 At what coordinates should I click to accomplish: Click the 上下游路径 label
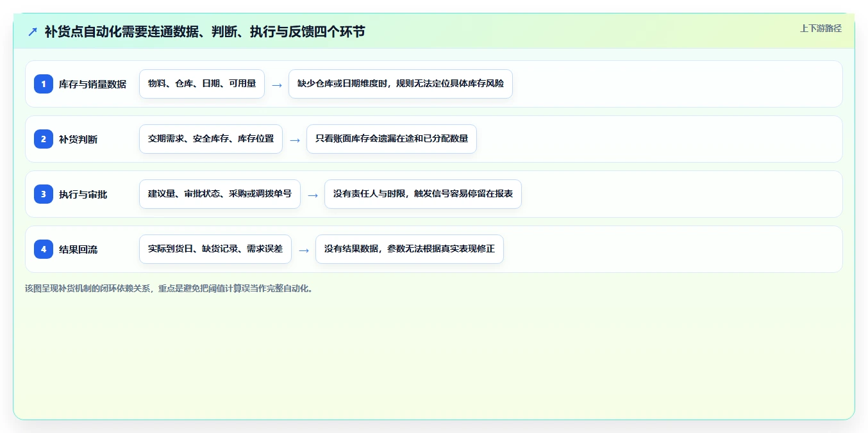coord(821,28)
